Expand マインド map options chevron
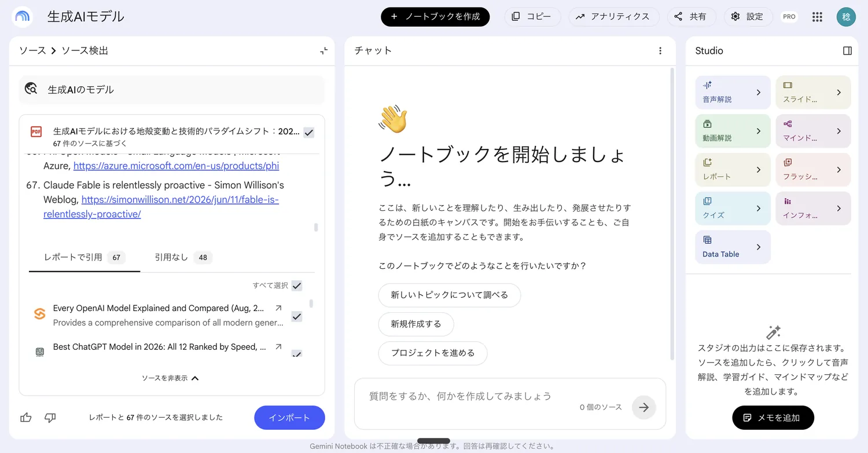 (839, 131)
